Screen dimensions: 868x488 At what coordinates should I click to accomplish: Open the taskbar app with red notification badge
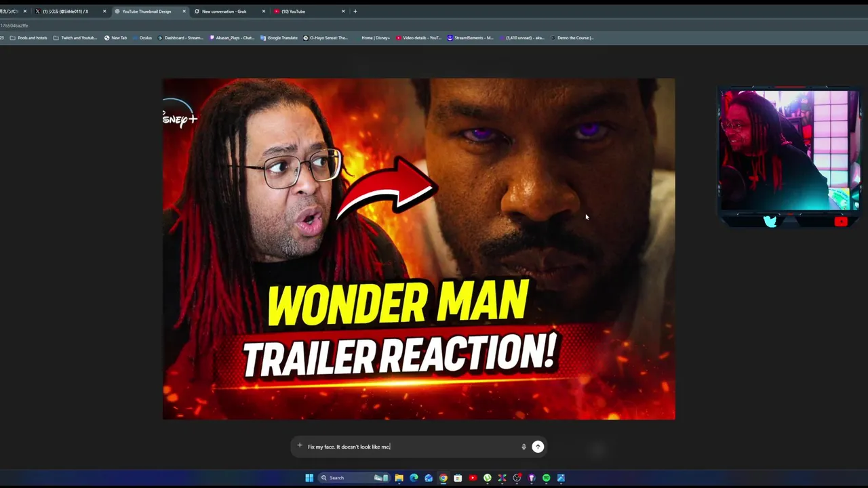(x=517, y=478)
